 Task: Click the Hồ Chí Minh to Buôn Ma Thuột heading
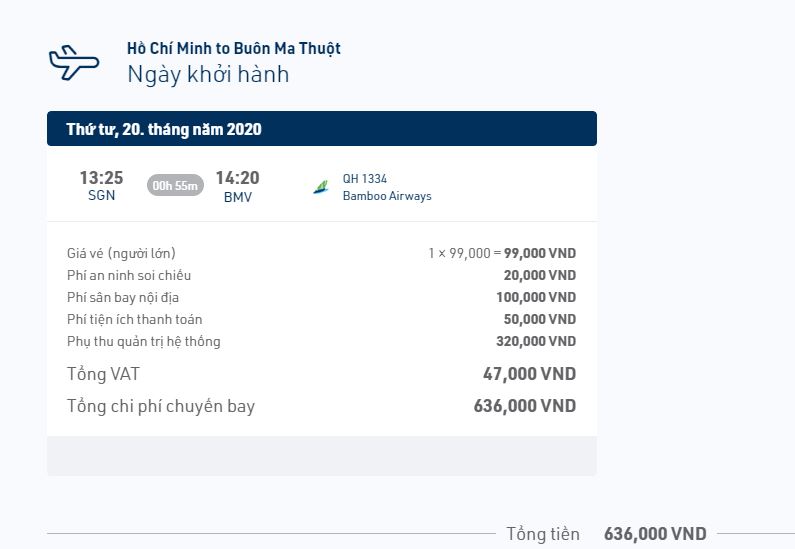234,48
